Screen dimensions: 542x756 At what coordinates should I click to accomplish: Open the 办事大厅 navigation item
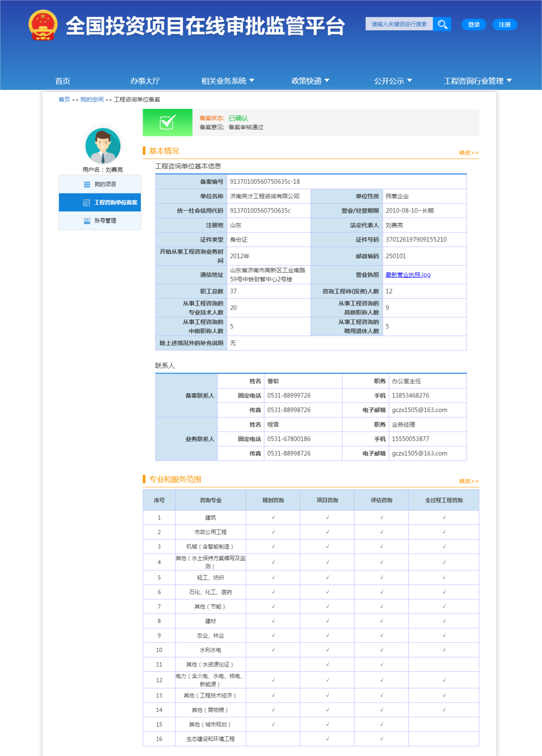click(145, 81)
